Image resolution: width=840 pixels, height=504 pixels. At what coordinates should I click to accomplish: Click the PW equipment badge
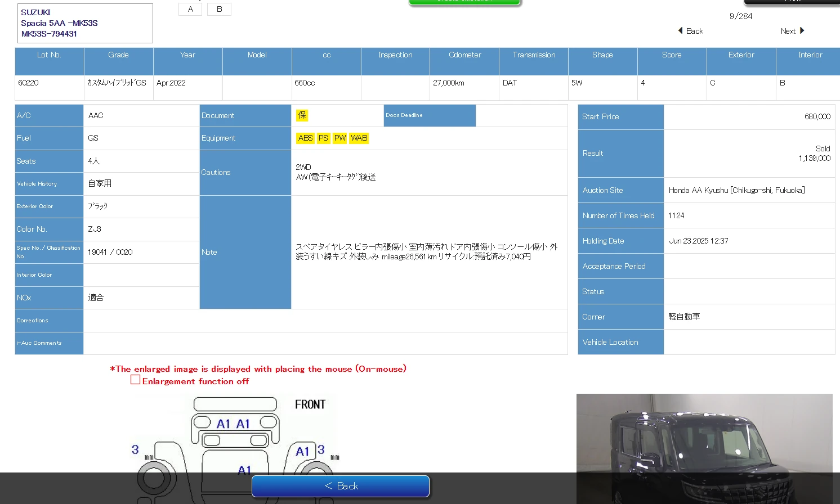(340, 138)
